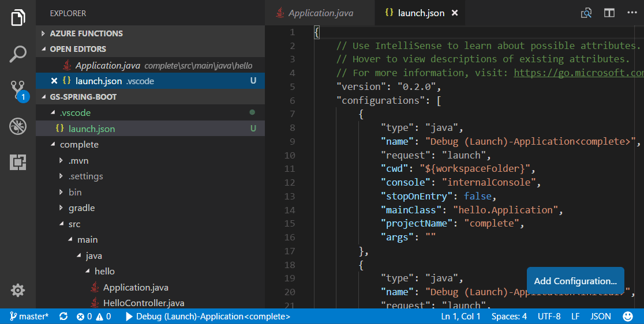Switch to the Application.java tab
The width and height of the screenshot is (644, 324).
(320, 13)
